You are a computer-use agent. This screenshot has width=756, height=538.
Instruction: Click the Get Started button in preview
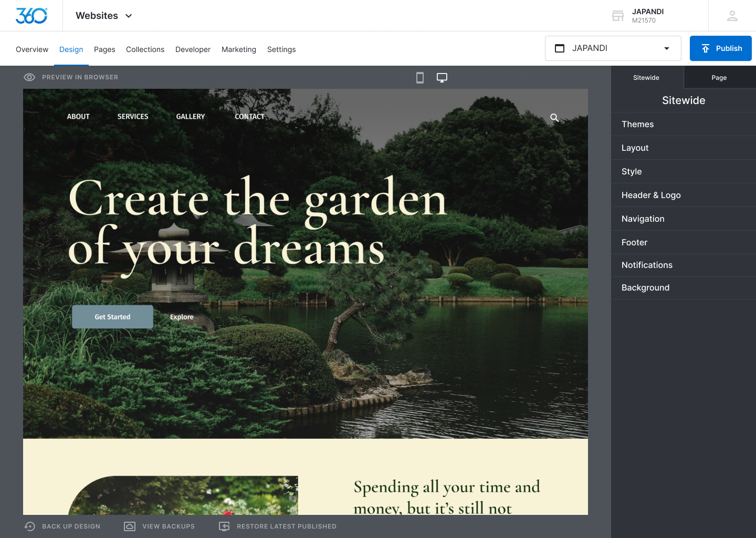(x=112, y=317)
